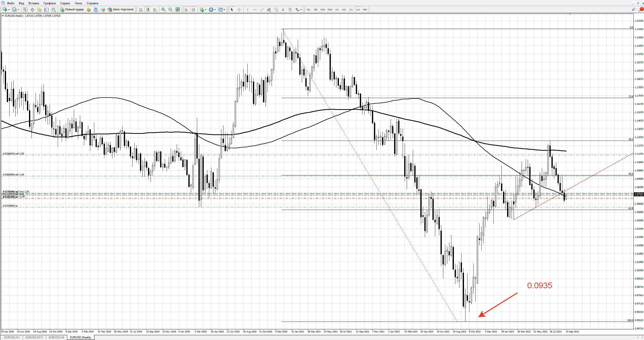Pick the Draw Trendline tool
The height and width of the screenshot is (340, 644).
point(262,10)
